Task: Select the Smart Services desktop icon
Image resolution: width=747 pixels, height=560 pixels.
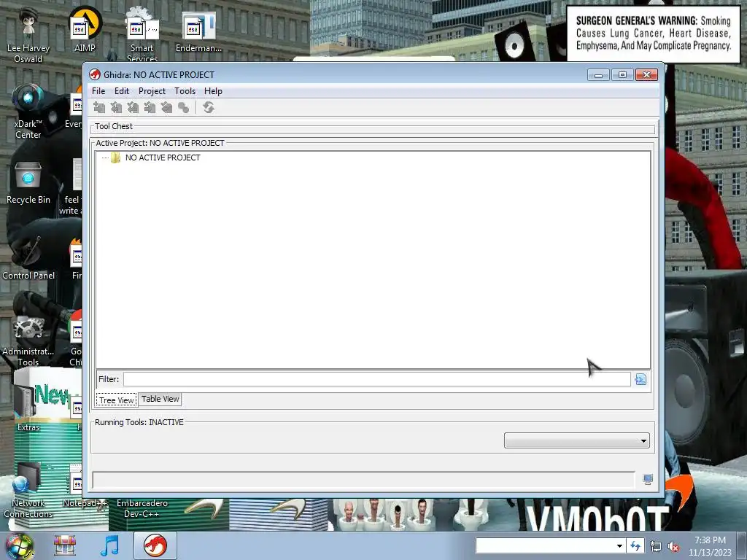Action: coord(142,34)
